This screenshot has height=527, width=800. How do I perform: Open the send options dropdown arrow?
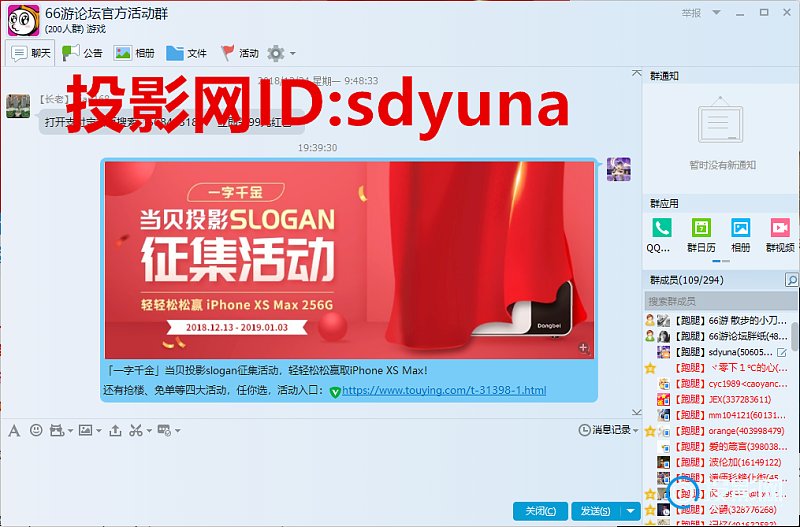pos(631,511)
